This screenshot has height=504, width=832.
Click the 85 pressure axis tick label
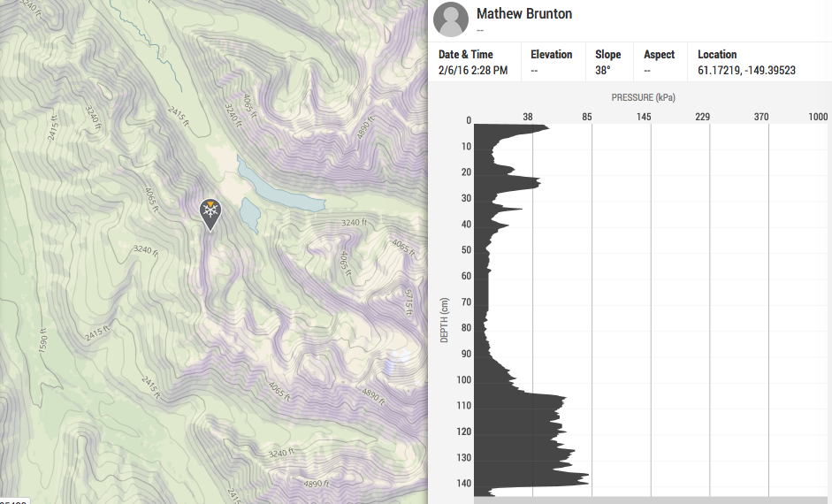coord(586,117)
